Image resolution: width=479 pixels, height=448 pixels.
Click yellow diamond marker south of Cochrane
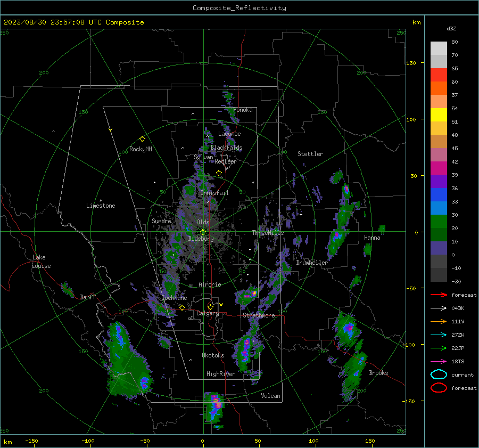(x=182, y=307)
